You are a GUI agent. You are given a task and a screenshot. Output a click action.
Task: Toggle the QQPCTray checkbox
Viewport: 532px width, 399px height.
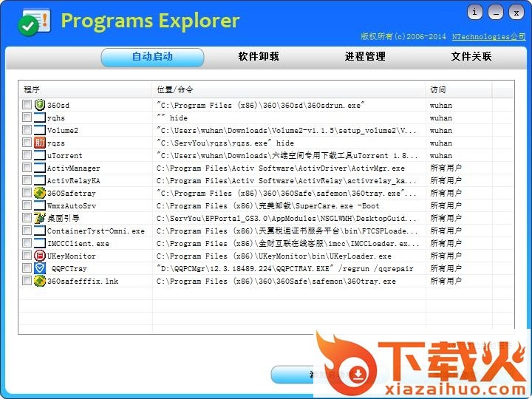(27, 267)
